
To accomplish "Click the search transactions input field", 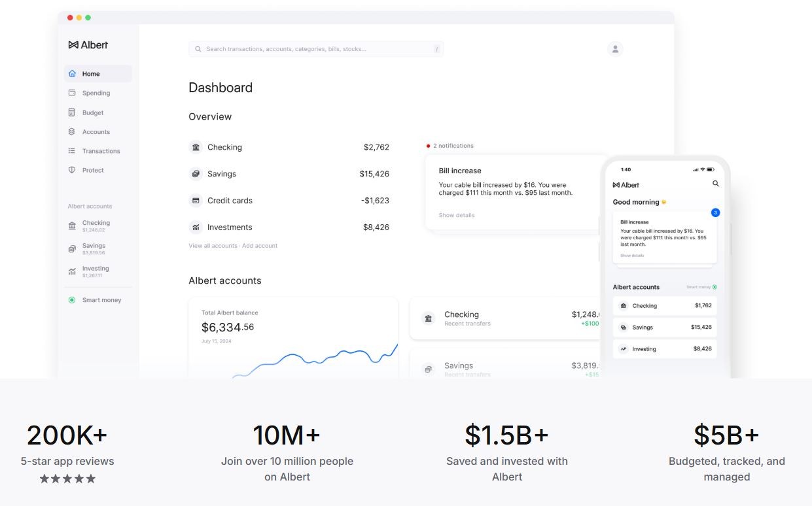I will click(x=316, y=49).
